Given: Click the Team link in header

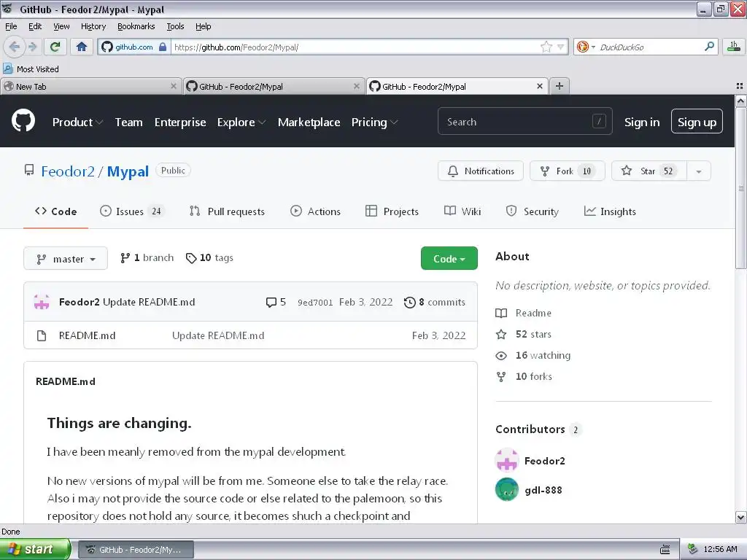Looking at the screenshot, I should click(128, 122).
